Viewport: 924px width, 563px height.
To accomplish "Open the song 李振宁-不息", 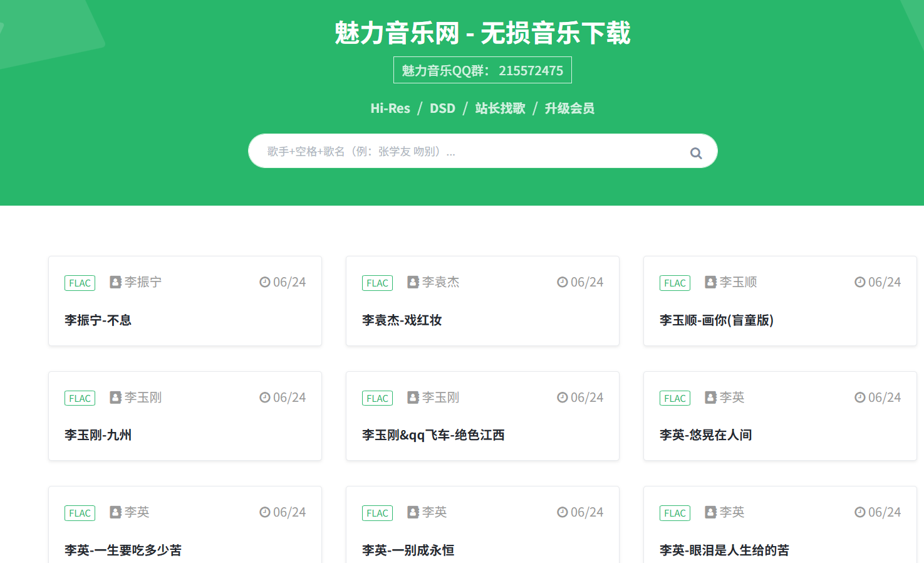I will point(98,320).
